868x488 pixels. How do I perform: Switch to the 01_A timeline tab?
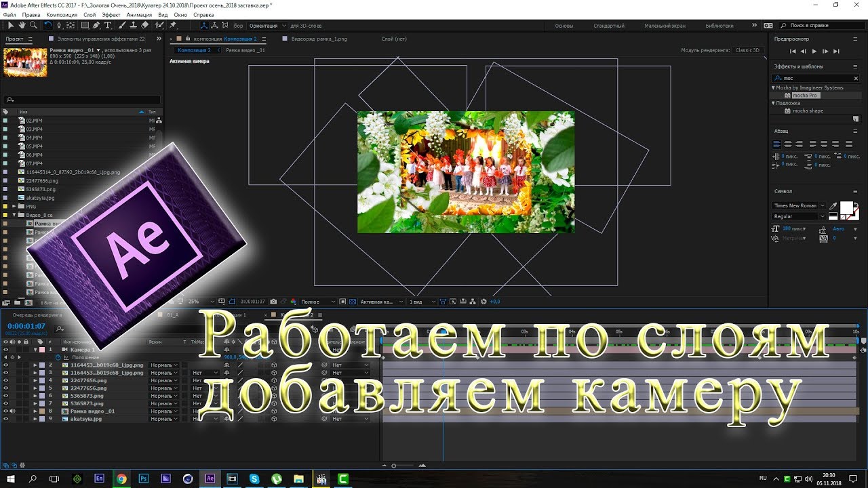click(x=173, y=315)
